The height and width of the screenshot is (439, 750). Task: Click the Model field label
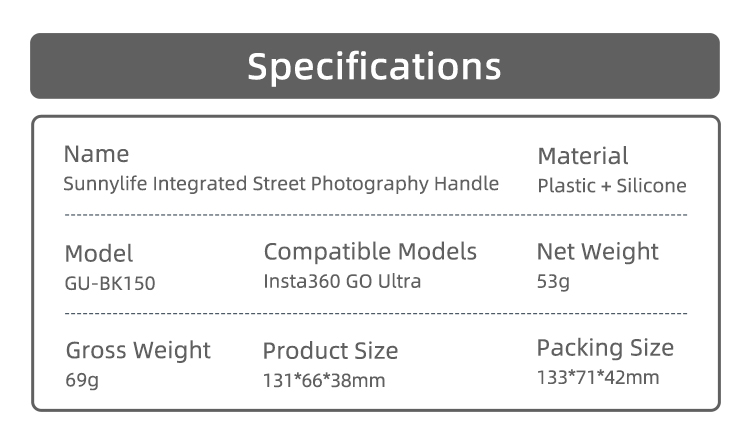pyautogui.click(x=99, y=254)
